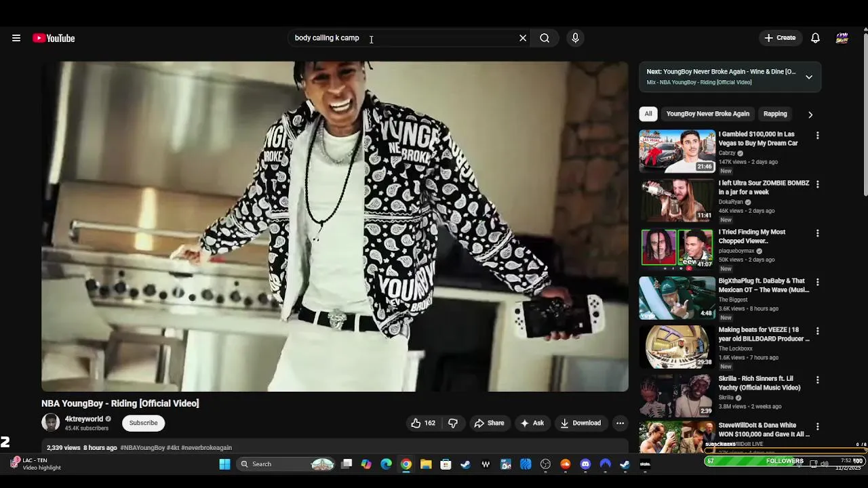
Task: Open options for Making beats for VEEZE
Action: (x=817, y=331)
